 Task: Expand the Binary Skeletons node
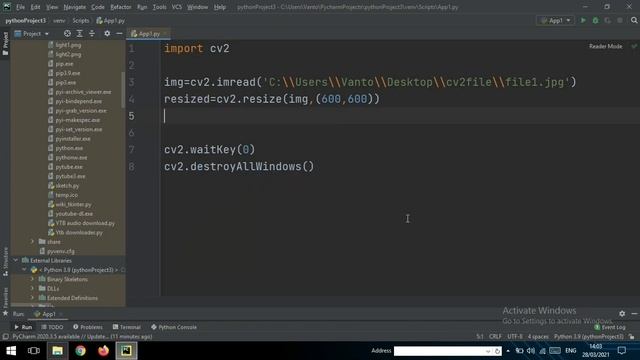[33, 279]
